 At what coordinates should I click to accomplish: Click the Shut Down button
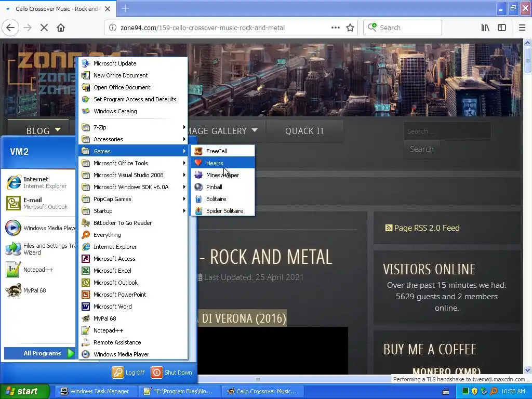tap(171, 373)
